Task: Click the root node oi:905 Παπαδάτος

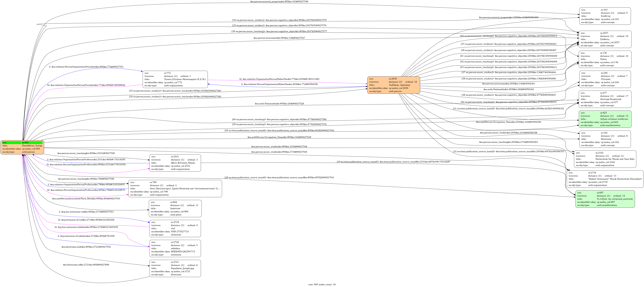Action: pos(22,147)
